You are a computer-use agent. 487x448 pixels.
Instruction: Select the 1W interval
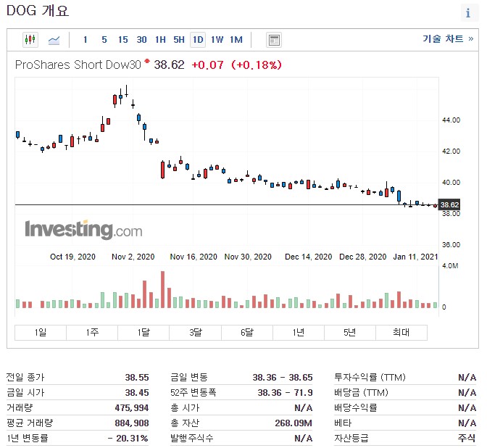click(x=217, y=40)
